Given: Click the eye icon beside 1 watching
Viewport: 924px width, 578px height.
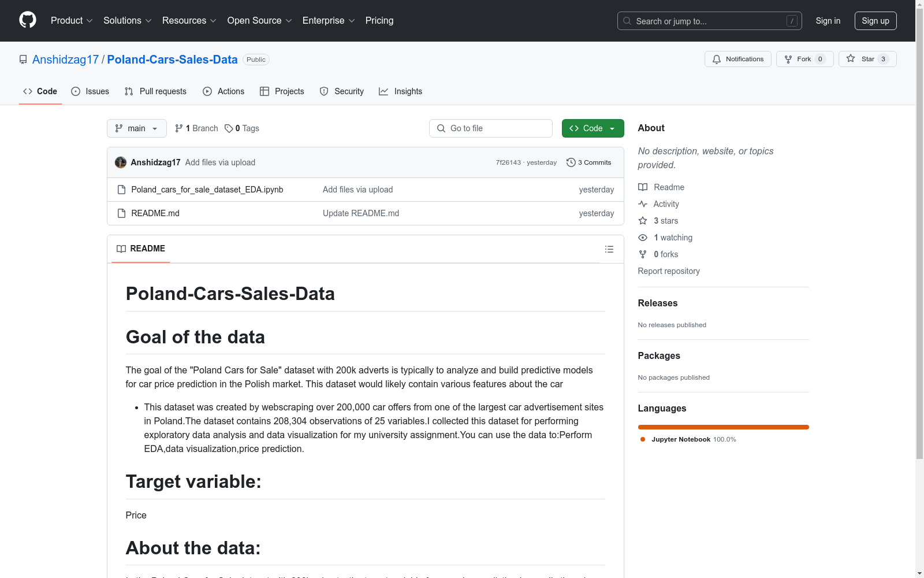Looking at the screenshot, I should (x=643, y=238).
